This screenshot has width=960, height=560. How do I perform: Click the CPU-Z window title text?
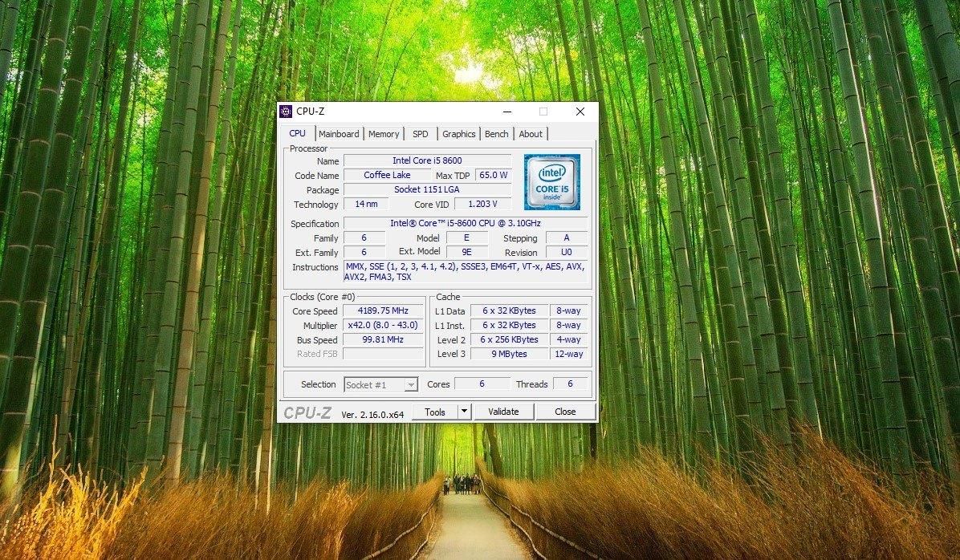click(311, 112)
